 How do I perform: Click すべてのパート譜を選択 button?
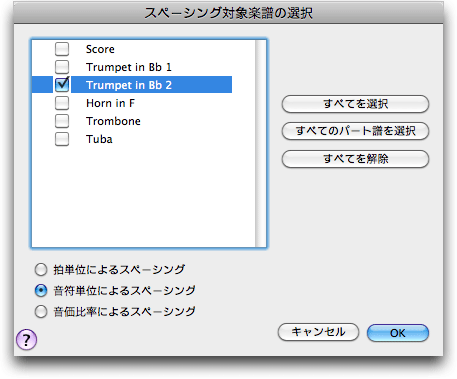[355, 131]
